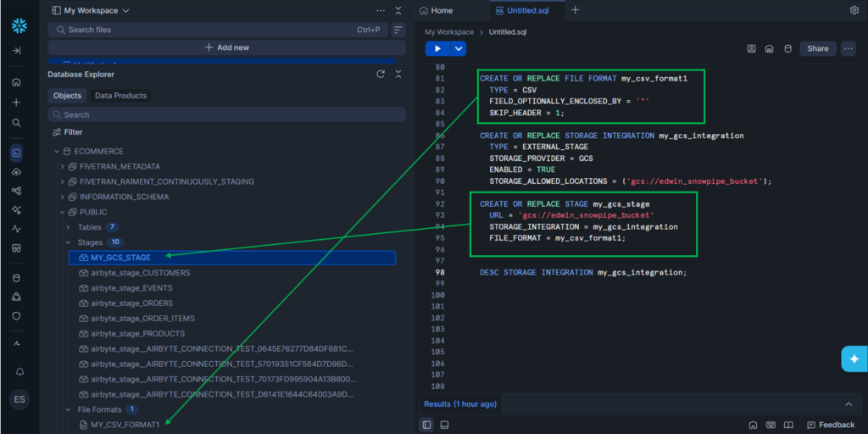
Task: Open the magnifier Search icon in the left sidebar
Action: pyautogui.click(x=17, y=123)
